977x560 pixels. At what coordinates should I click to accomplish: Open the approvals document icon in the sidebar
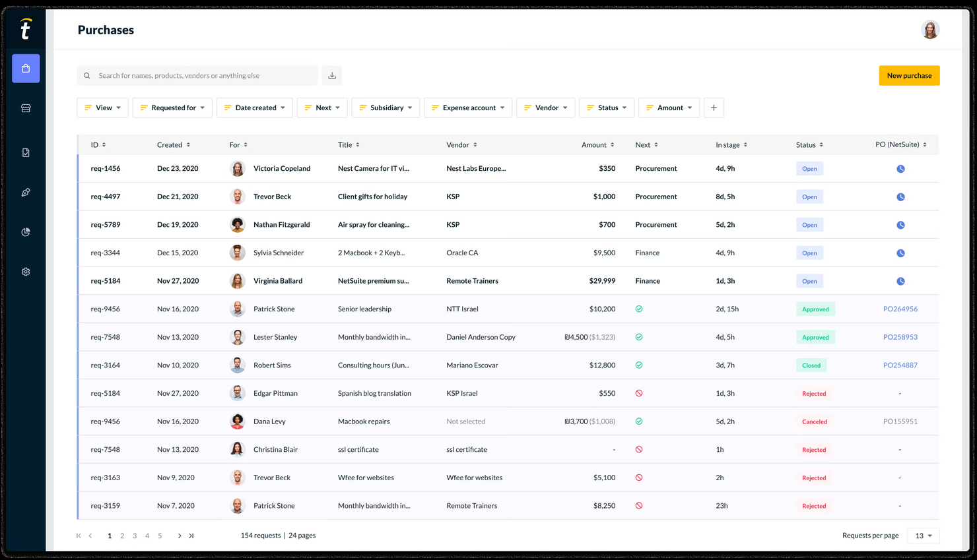(26, 152)
